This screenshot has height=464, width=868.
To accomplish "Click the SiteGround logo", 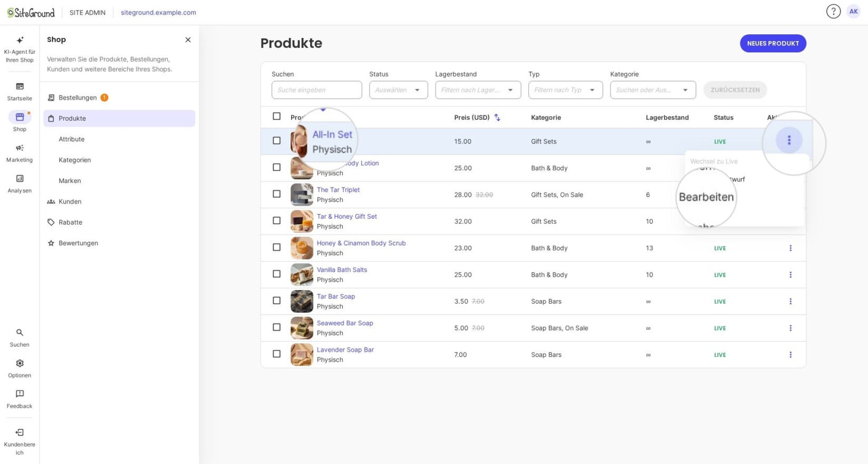I will 31,13.
